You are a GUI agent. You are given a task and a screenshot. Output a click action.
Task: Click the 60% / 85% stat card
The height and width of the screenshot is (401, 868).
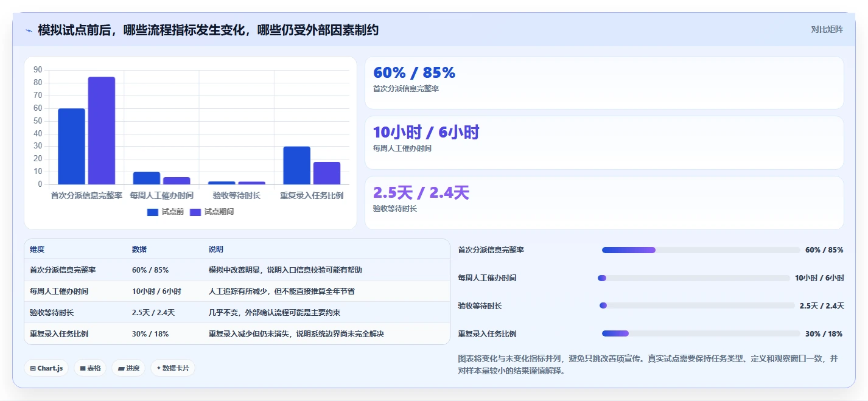[604, 83]
